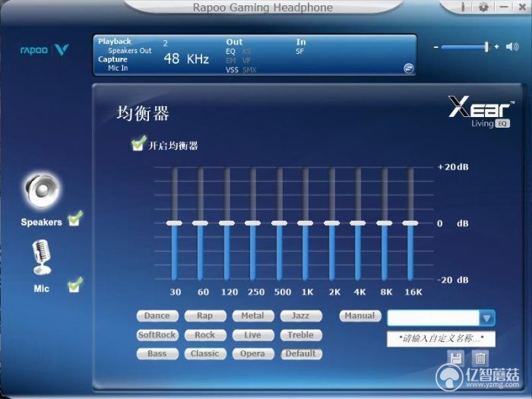
Task: Click the 30 Hz band slider handle
Action: (x=174, y=223)
